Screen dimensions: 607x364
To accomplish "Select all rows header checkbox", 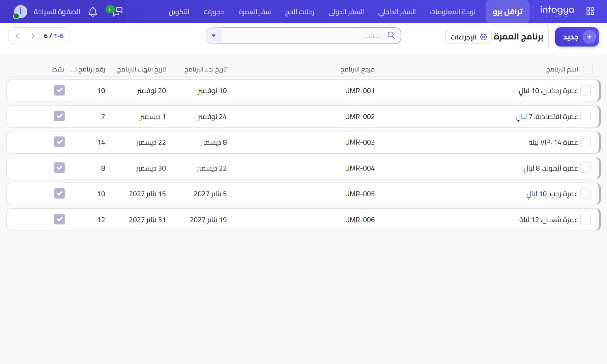I will 588,69.
